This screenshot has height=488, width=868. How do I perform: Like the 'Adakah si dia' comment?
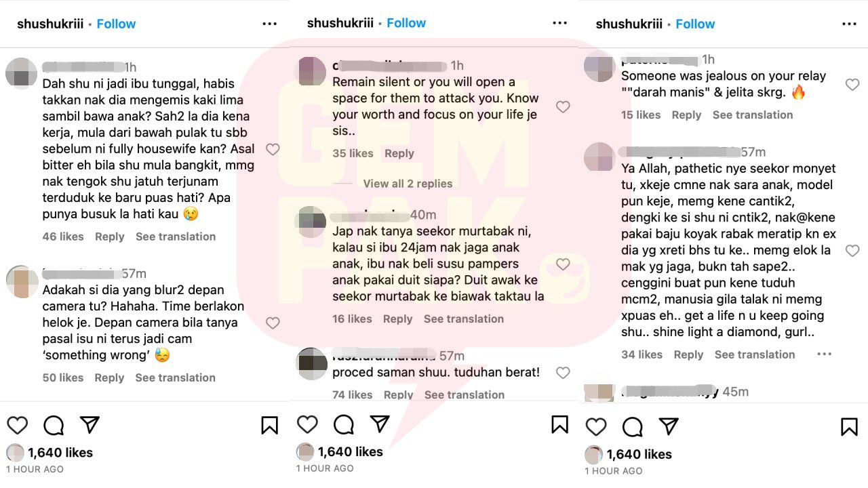(273, 323)
